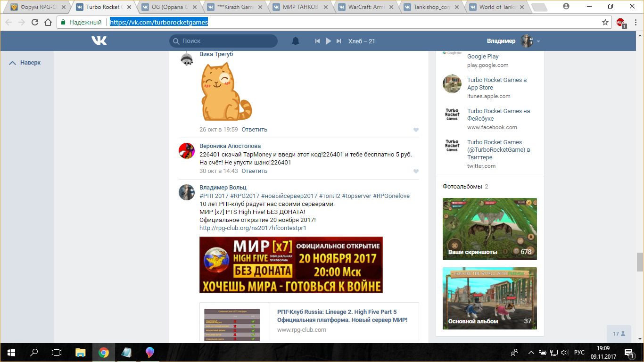The image size is (644, 362).
Task: Switch to the WarCraft browser tab
Action: (365, 7)
